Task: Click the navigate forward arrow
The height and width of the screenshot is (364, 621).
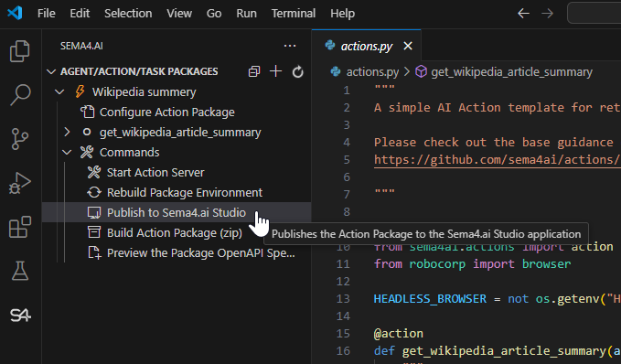Action: tap(547, 14)
